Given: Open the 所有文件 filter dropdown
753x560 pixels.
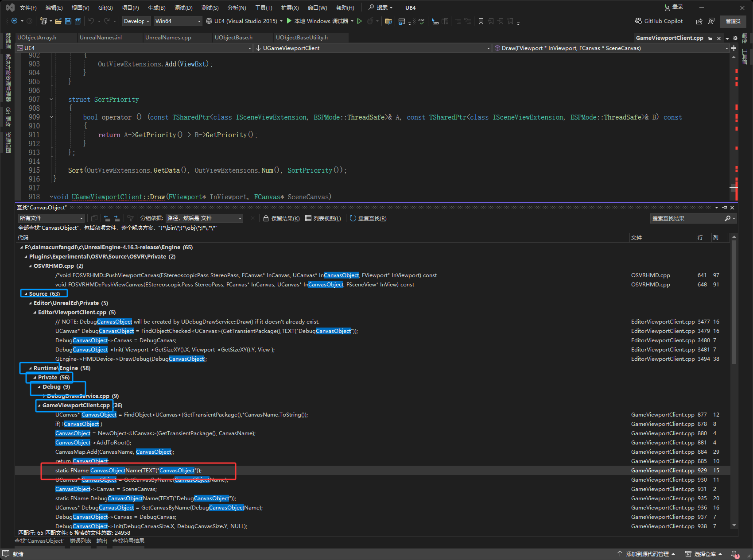Looking at the screenshot, I should [x=51, y=218].
